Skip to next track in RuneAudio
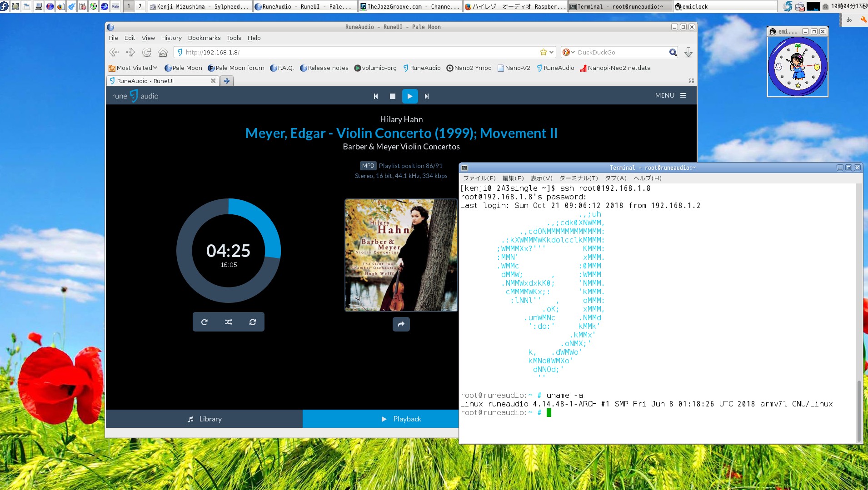 (x=426, y=96)
